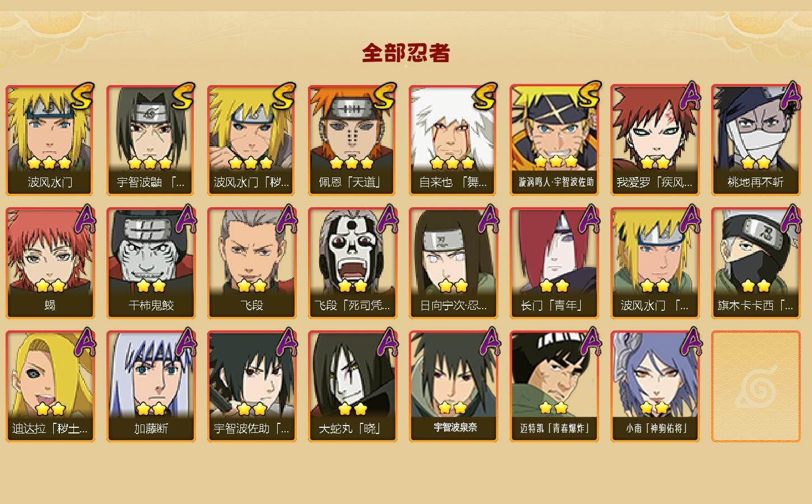Viewport: 812px width, 504px height.
Task: Click the S rank badge on 宇智波鼬 card
Action: point(183,96)
